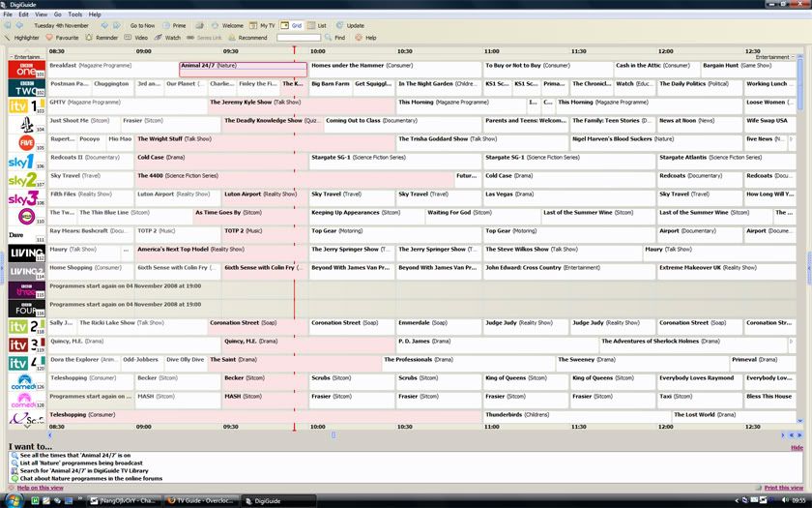Viewport: 812px width, 508px height.
Task: Open the View menu
Action: 41,15
